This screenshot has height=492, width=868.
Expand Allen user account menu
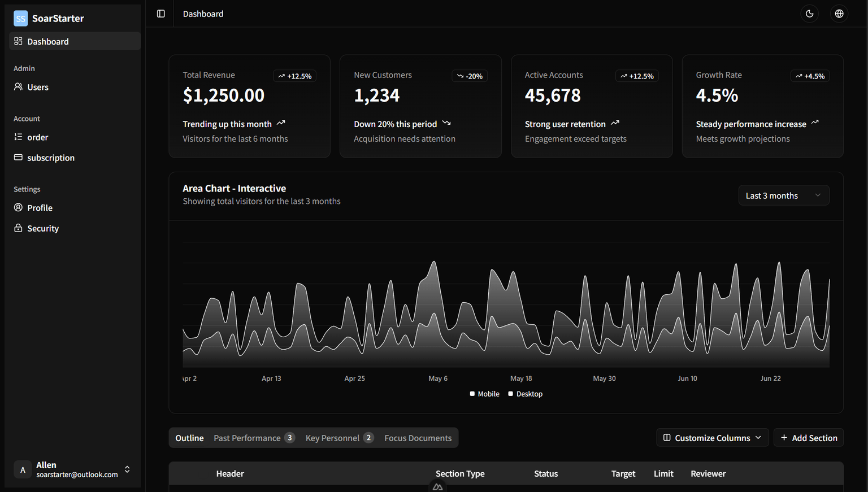127,469
